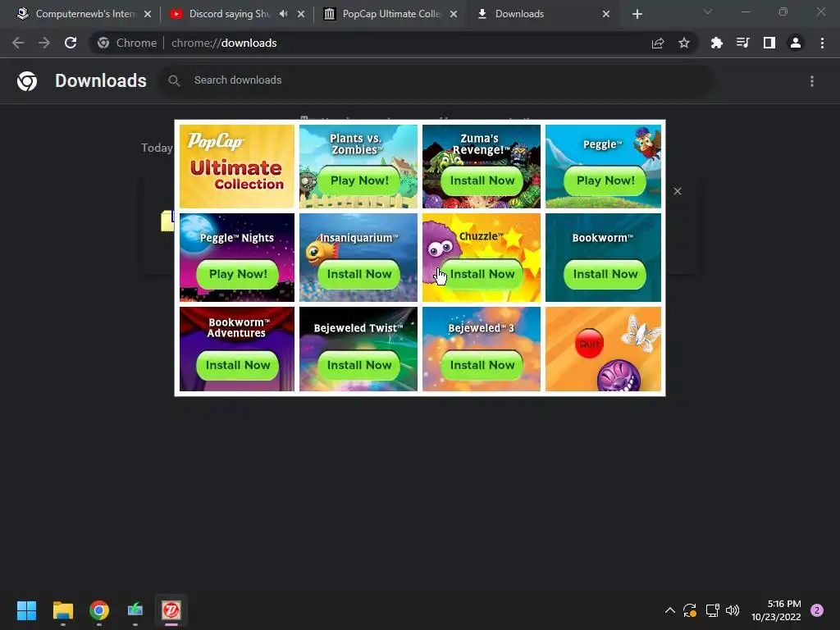Install Bejeweled 3
This screenshot has width=840, height=630.
482,365
